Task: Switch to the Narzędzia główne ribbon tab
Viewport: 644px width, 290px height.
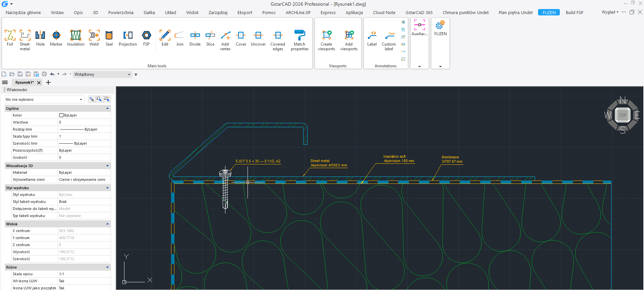Action: pos(23,12)
